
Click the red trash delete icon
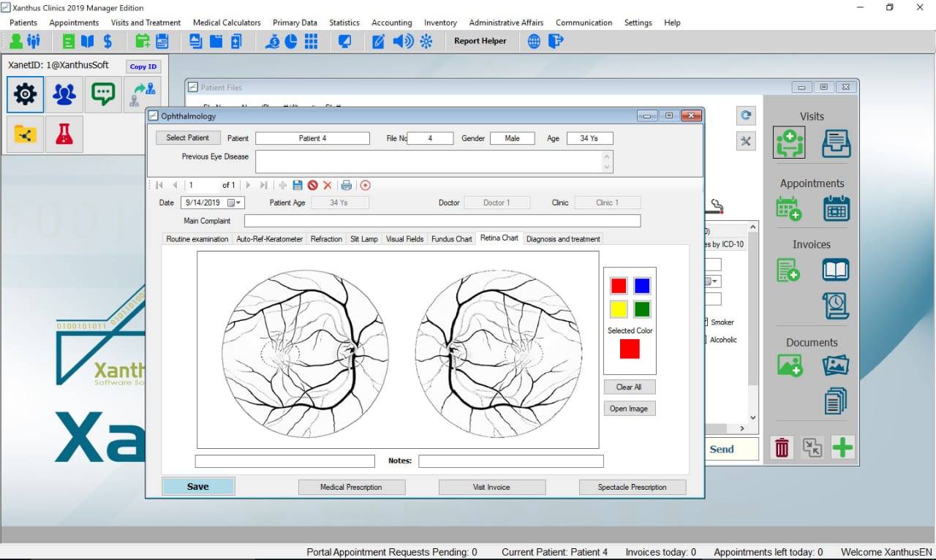click(782, 447)
